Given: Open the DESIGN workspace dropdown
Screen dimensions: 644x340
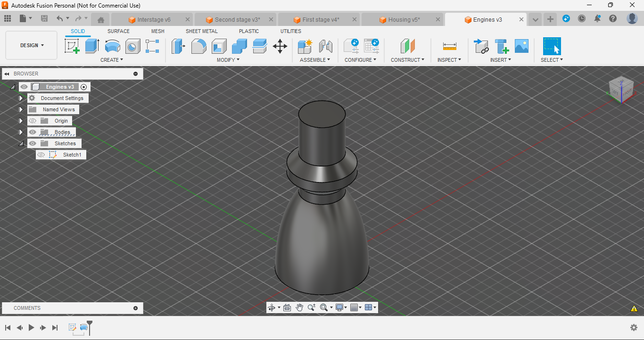Looking at the screenshot, I should point(32,45).
